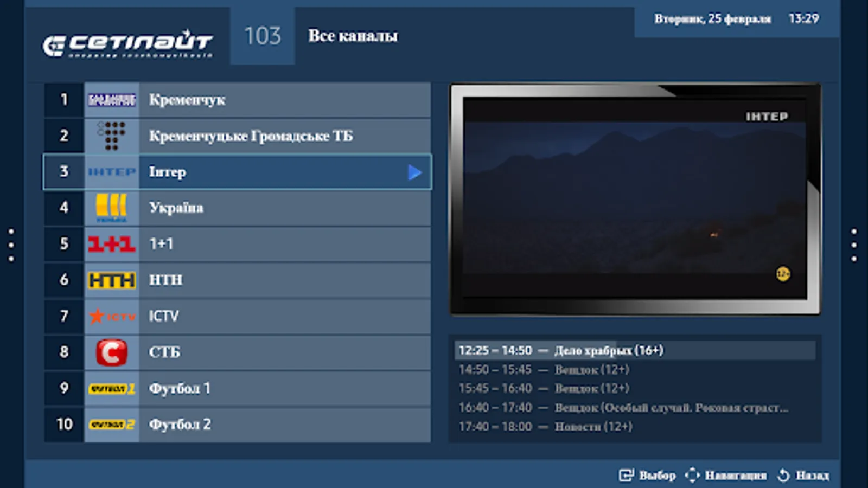The height and width of the screenshot is (488, 868).
Task: Click the Выбор select icon
Action: click(x=626, y=475)
